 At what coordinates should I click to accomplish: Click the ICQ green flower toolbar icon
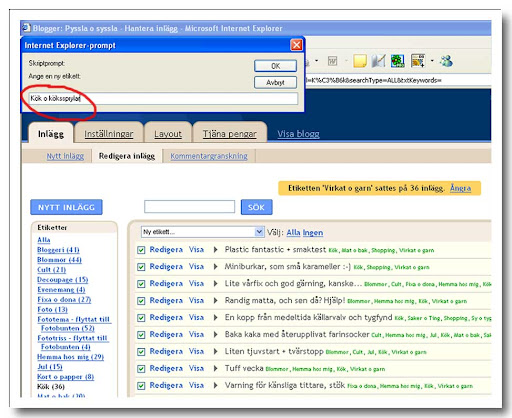coord(398,61)
